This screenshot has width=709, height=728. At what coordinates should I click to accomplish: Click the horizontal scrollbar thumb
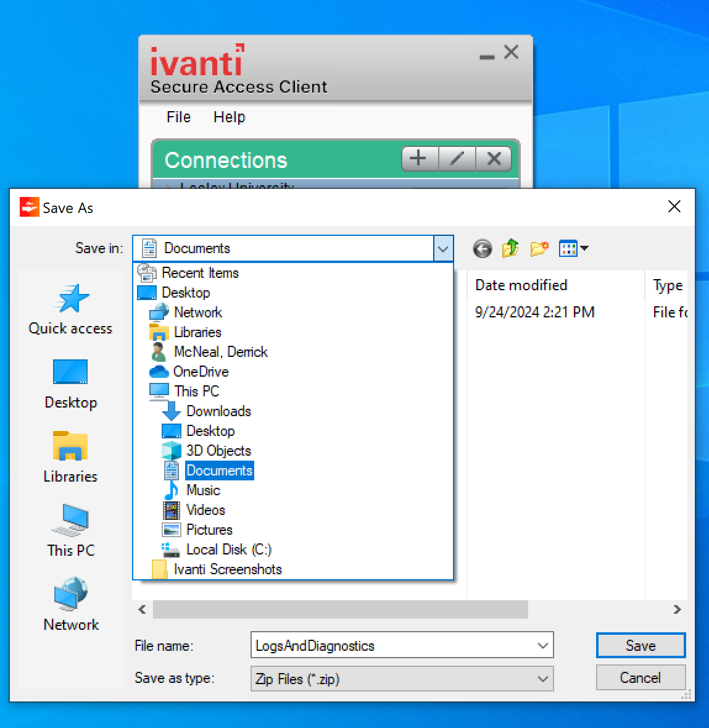click(x=341, y=609)
